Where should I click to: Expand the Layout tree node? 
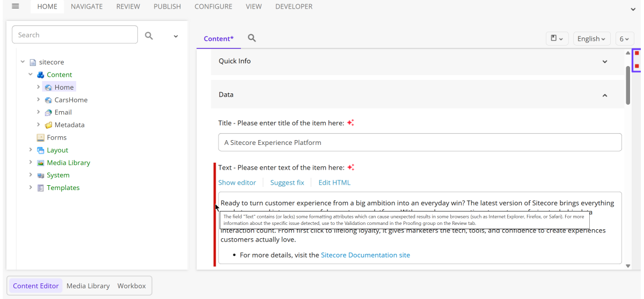(31, 150)
